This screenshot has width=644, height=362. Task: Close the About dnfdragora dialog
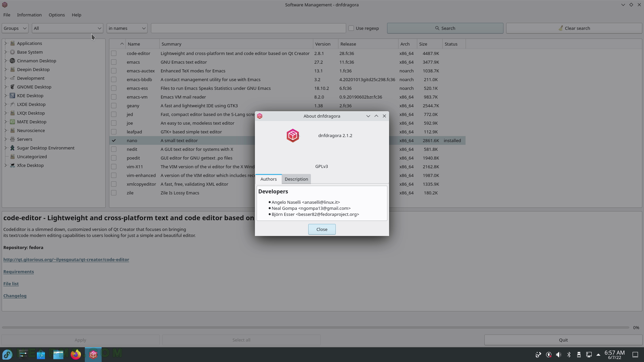tap(322, 229)
